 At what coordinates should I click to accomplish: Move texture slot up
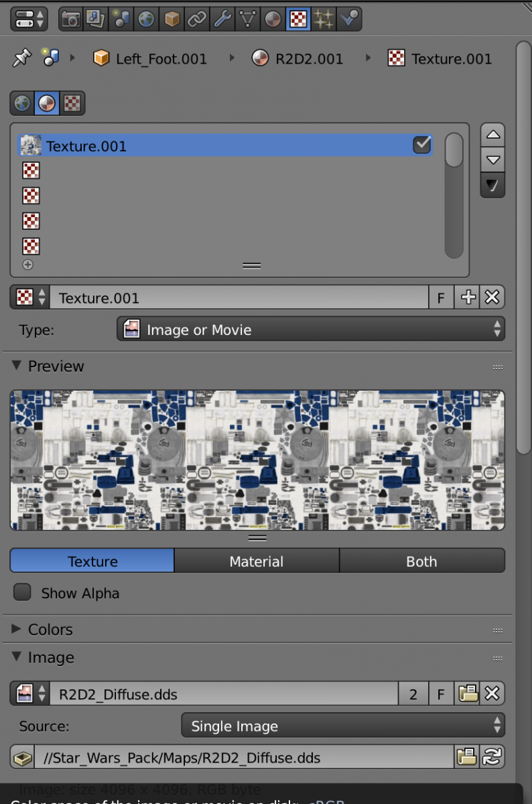tap(492, 135)
